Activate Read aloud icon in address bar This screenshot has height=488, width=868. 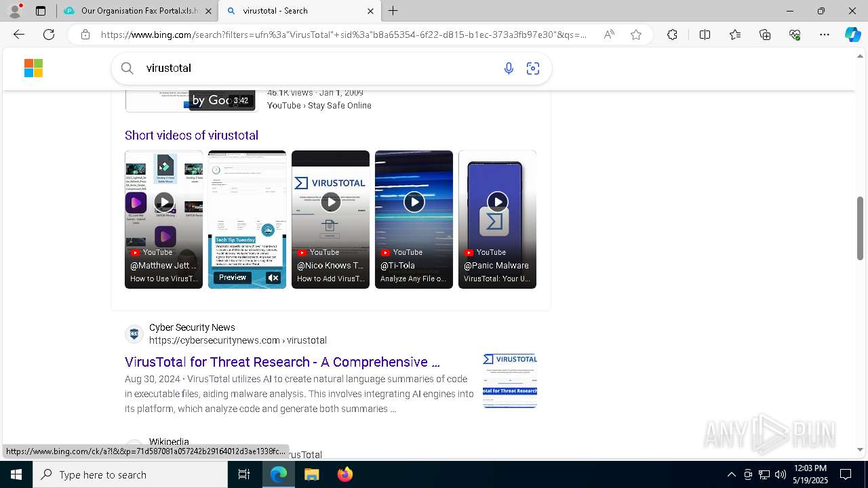pyautogui.click(x=609, y=35)
